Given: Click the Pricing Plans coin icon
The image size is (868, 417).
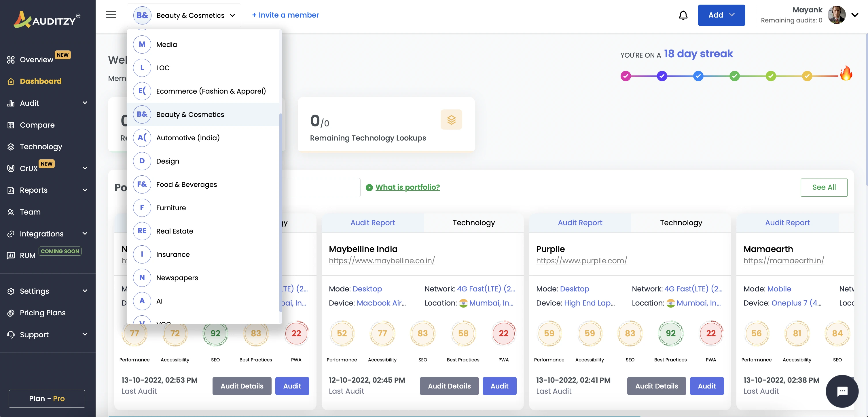Looking at the screenshot, I should (x=11, y=313).
